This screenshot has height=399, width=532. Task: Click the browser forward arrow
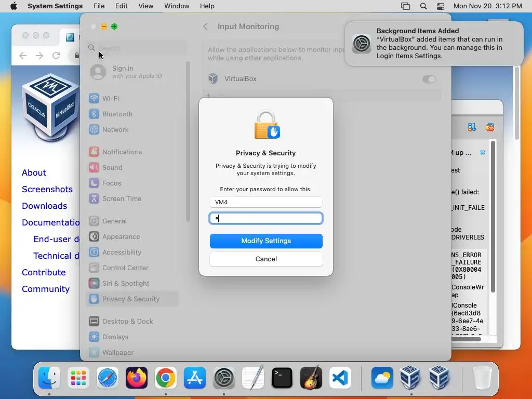39,55
